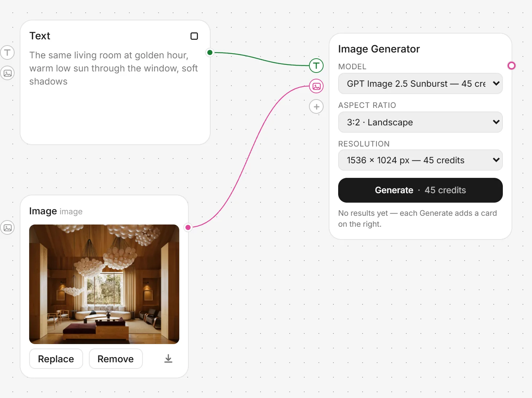Click the "Image" node title

43,211
